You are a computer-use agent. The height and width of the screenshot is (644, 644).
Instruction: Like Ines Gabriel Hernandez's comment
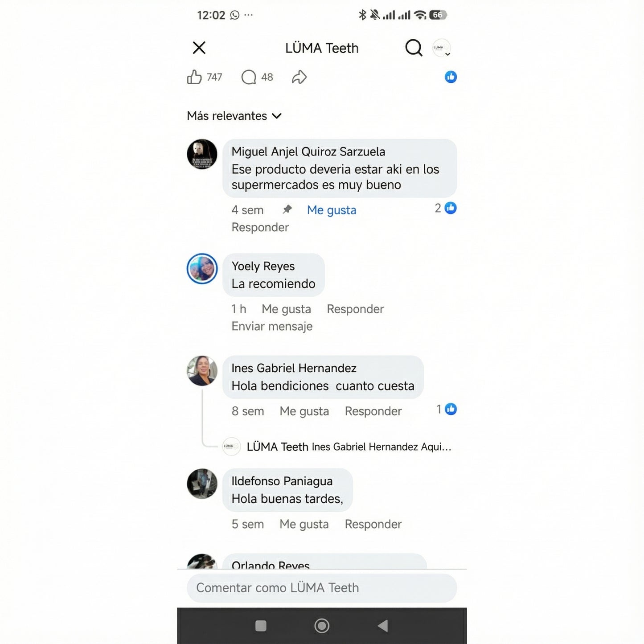pyautogui.click(x=304, y=411)
